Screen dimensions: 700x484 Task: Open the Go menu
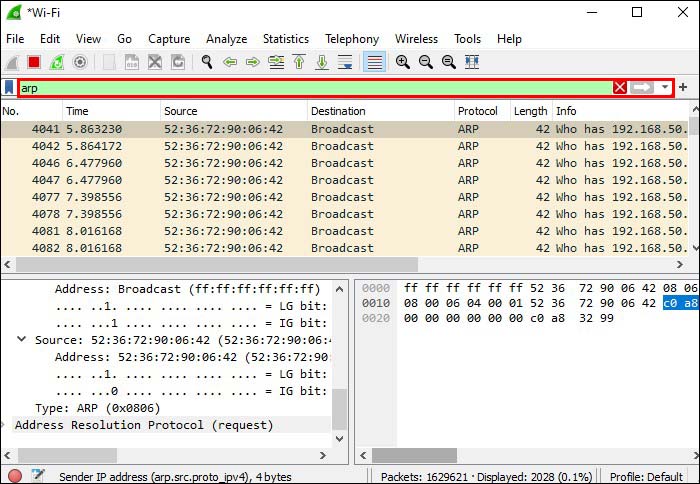[125, 39]
